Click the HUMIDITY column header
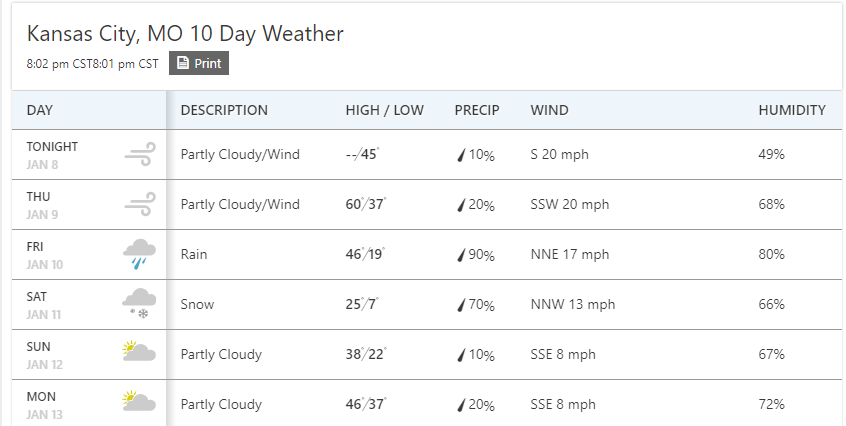This screenshot has width=846, height=426. (x=792, y=110)
